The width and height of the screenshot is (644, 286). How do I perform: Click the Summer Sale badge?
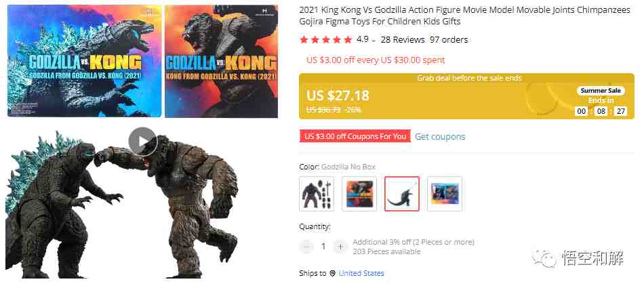tap(601, 91)
